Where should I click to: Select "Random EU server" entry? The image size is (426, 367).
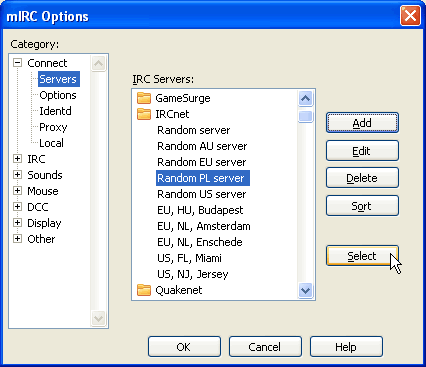[x=202, y=162]
